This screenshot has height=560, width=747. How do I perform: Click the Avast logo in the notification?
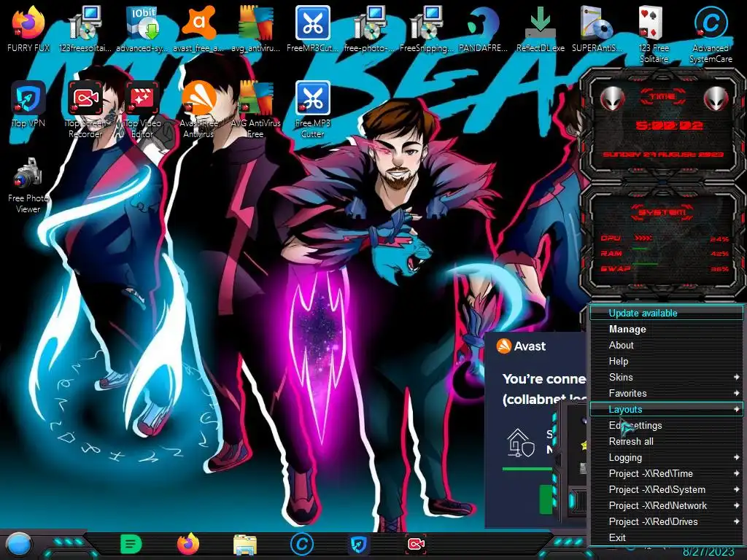pos(503,346)
